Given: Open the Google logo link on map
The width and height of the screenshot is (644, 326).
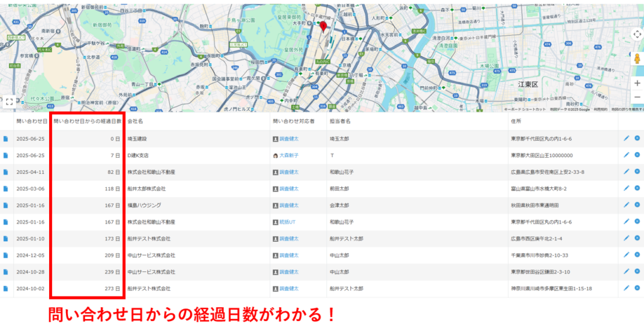Looking at the screenshot, I should pyautogui.click(x=32, y=107).
